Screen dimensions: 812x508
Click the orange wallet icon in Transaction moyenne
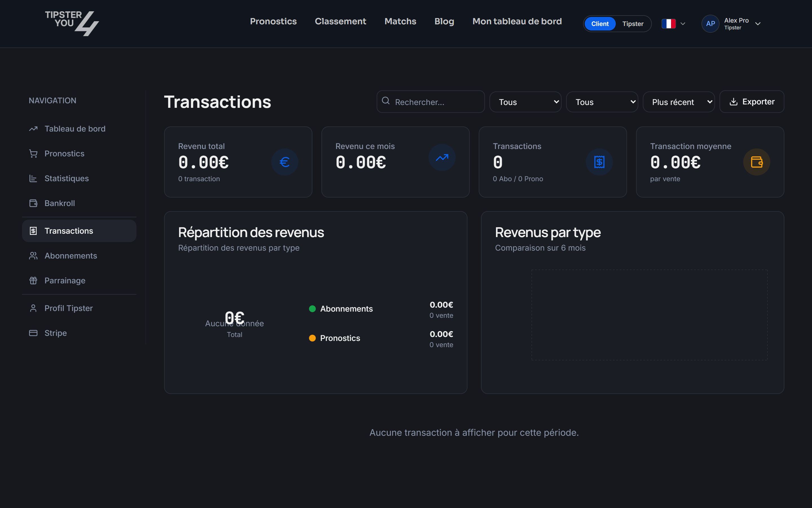click(x=757, y=162)
